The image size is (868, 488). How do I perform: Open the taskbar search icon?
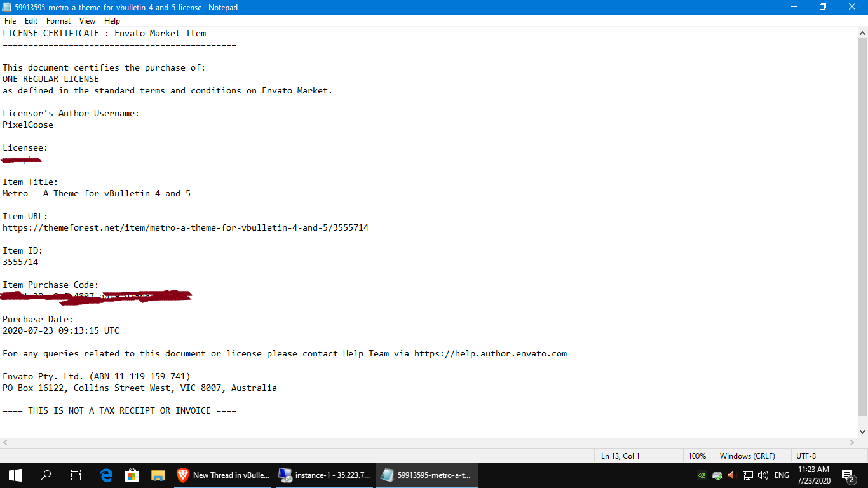tap(46, 475)
